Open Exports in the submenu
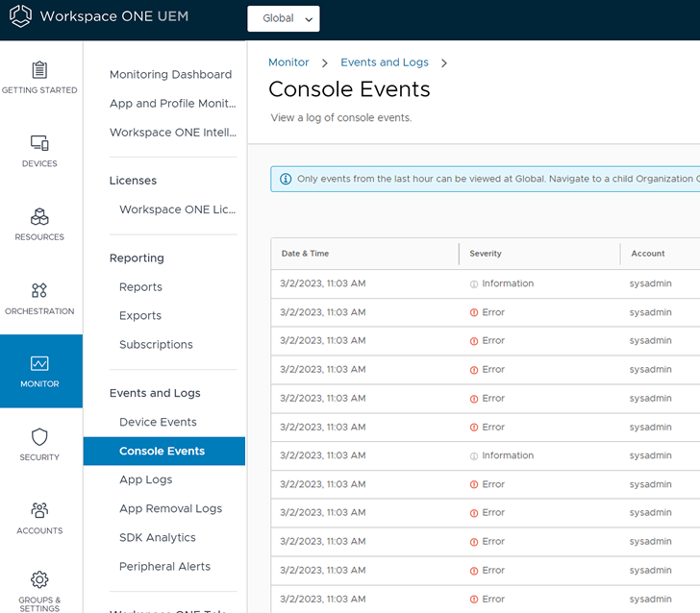700x613 pixels. point(140,316)
